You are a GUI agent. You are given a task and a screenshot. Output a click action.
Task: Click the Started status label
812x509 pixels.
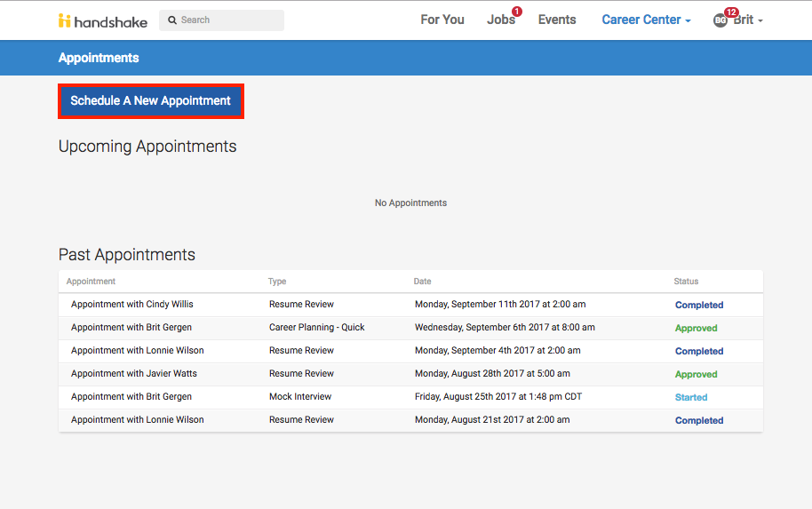(x=691, y=397)
